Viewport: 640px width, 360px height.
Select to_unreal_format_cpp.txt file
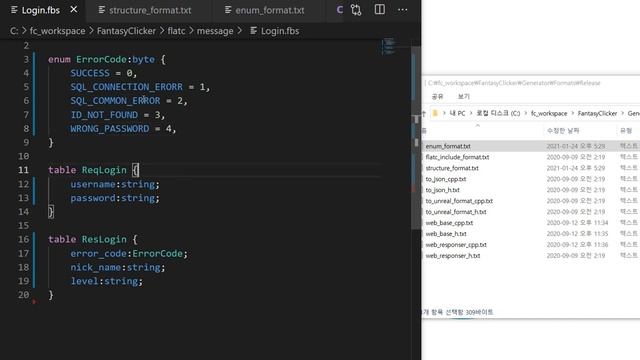[459, 201]
